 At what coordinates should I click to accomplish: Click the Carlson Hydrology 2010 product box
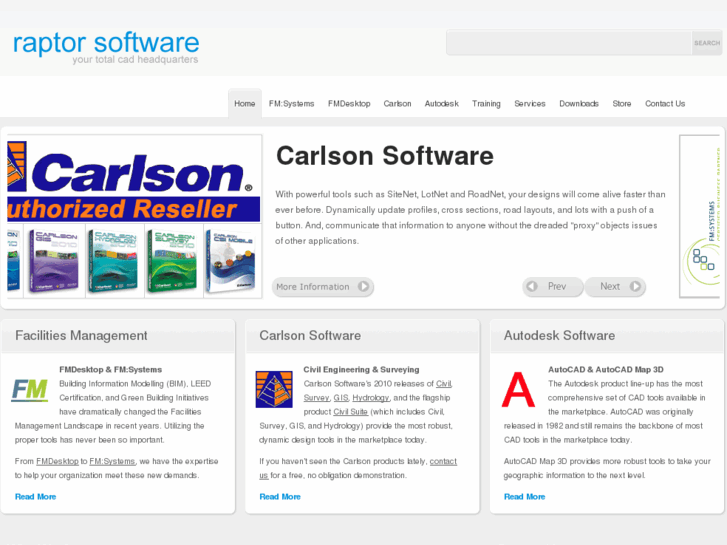click(x=115, y=260)
